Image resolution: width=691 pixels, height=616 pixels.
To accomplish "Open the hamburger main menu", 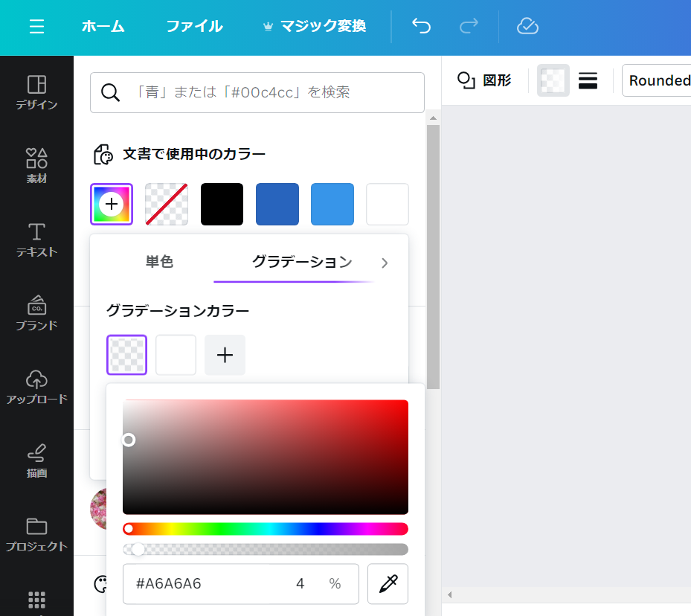I will 36,27.
